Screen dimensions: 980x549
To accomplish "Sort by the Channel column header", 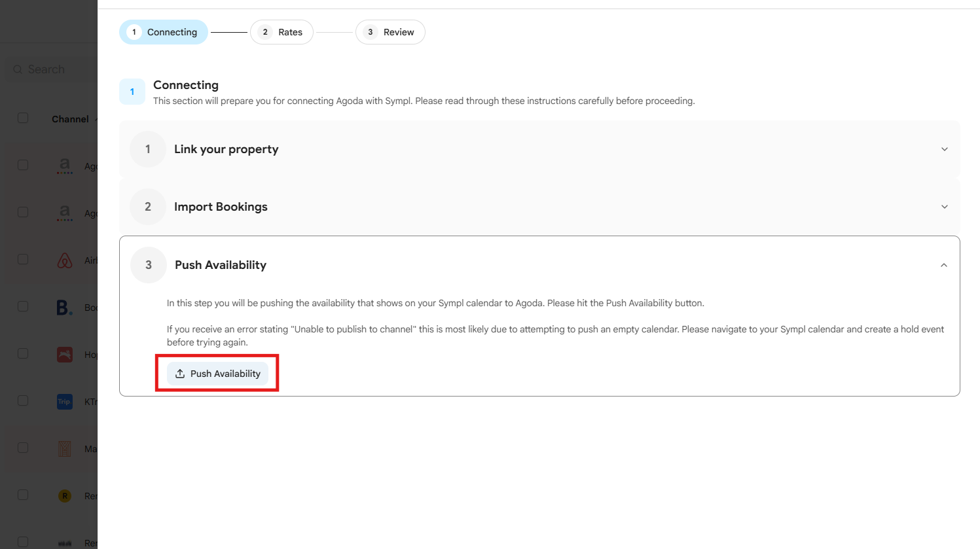I will pyautogui.click(x=70, y=119).
